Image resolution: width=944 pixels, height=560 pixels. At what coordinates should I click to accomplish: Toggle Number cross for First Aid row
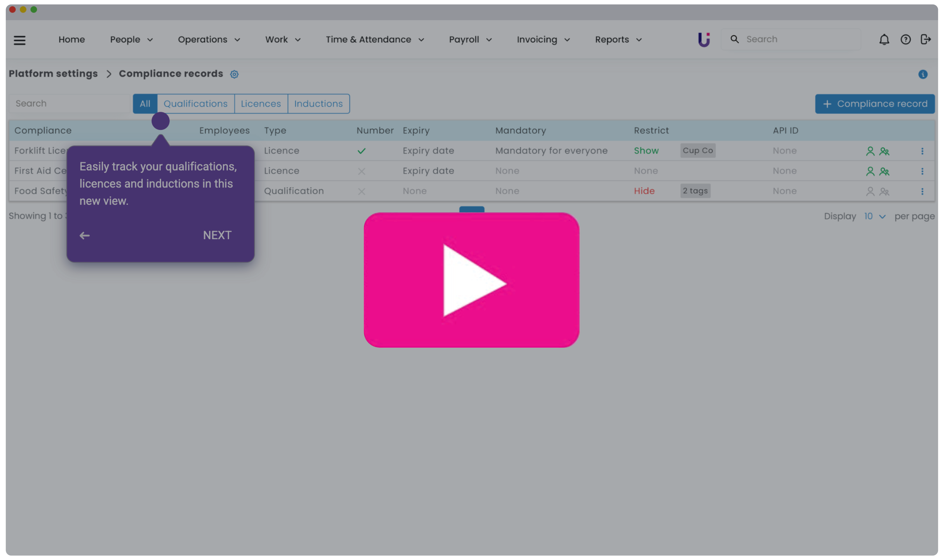[x=362, y=171]
